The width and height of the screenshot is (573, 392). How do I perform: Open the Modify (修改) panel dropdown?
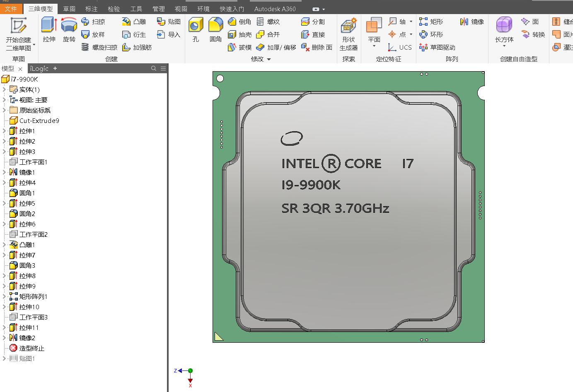[261, 59]
